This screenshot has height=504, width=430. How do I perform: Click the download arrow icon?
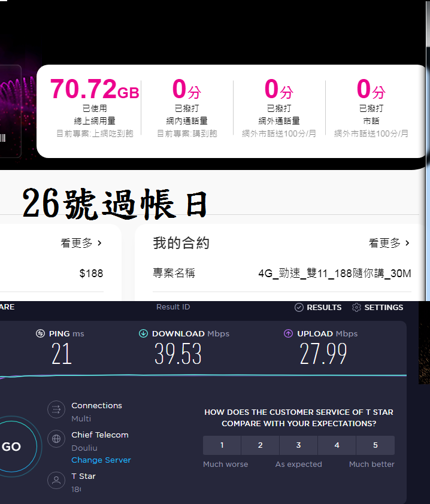(143, 333)
